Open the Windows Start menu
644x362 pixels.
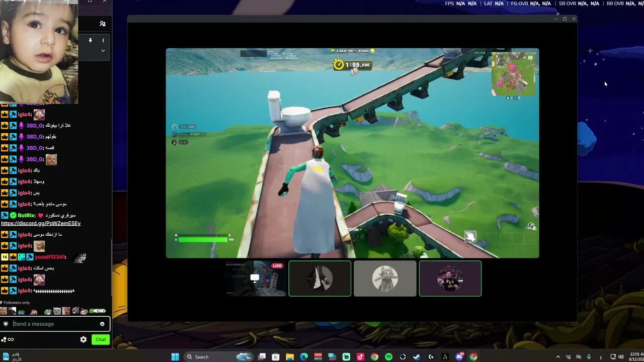tap(175, 357)
